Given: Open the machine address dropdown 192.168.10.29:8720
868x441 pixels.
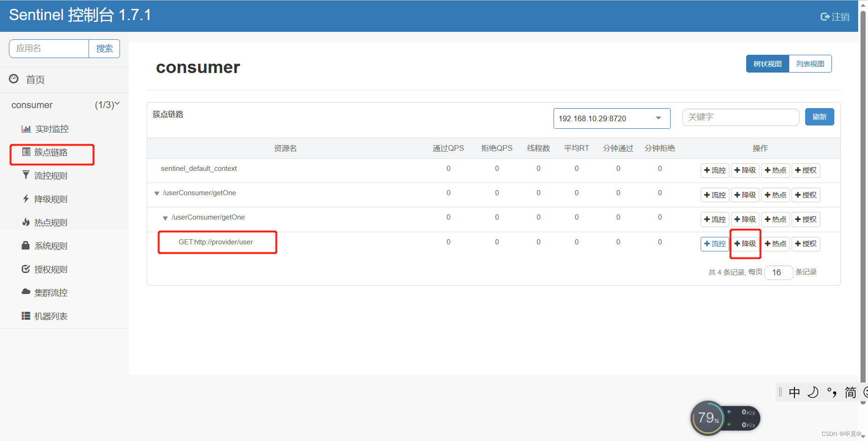Looking at the screenshot, I should point(612,118).
